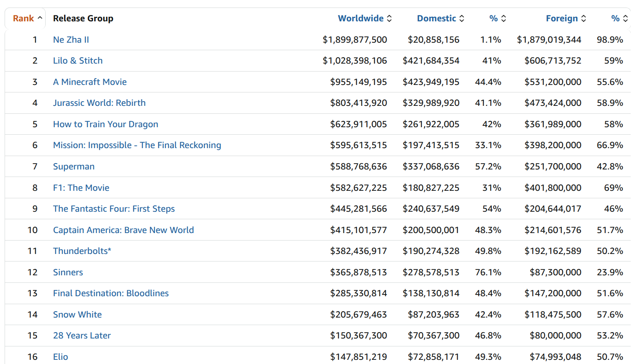Image resolution: width=637 pixels, height=364 pixels.
Task: Click the worldwide value $1,028,398,106
Action: (x=355, y=61)
